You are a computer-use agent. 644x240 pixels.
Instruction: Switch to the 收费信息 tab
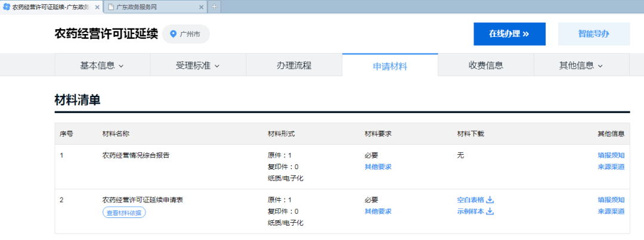coord(485,66)
